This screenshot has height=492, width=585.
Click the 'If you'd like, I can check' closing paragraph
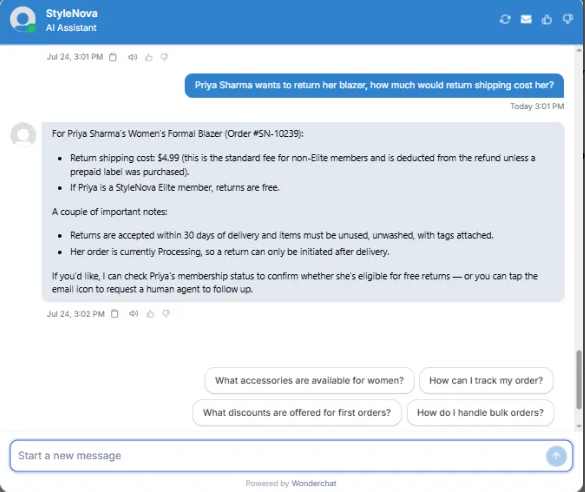pyautogui.click(x=295, y=282)
